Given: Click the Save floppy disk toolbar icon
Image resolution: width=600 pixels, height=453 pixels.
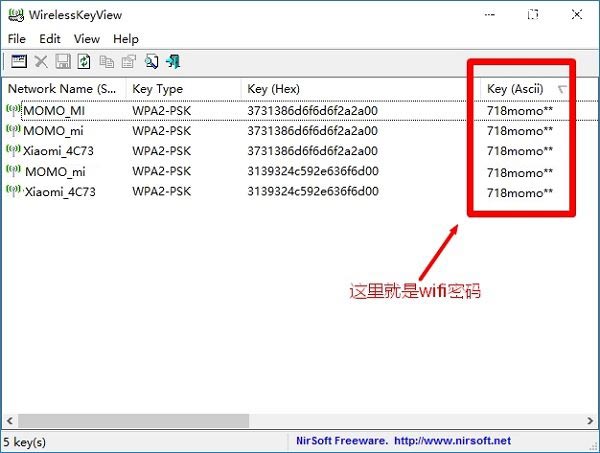Looking at the screenshot, I should 63,61.
